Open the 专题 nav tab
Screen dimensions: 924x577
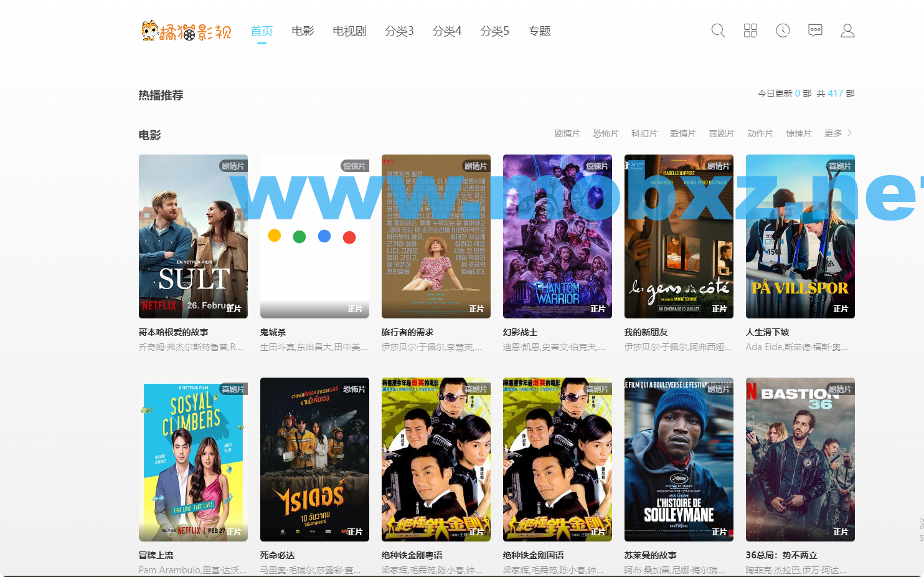click(539, 31)
